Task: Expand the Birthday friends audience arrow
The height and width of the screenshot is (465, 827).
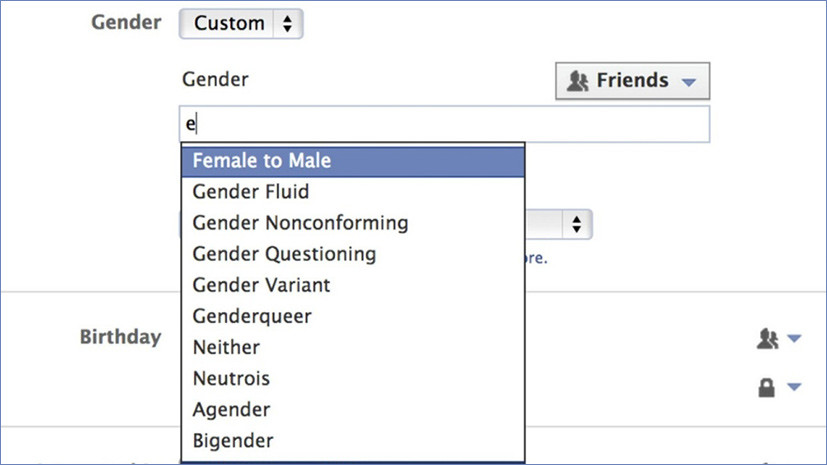Action: pos(794,338)
